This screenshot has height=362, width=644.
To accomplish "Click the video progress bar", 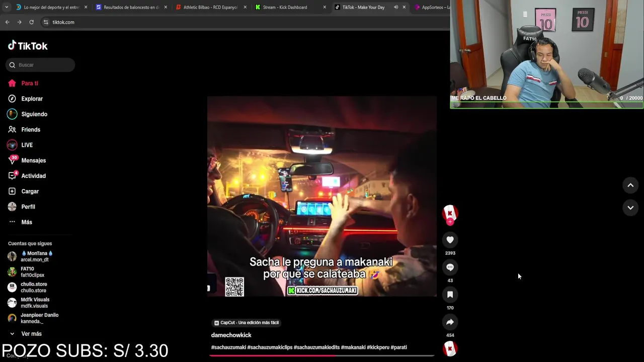I will 322,355.
